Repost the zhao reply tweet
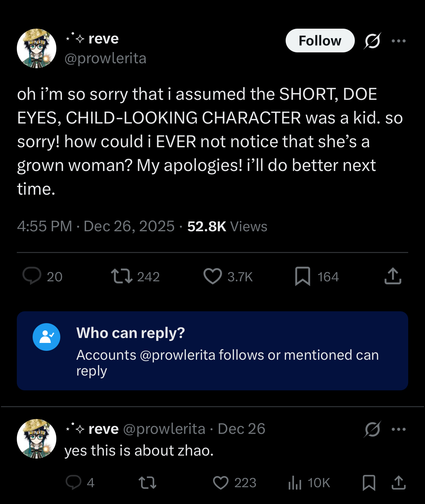The width and height of the screenshot is (425, 504). (x=147, y=483)
